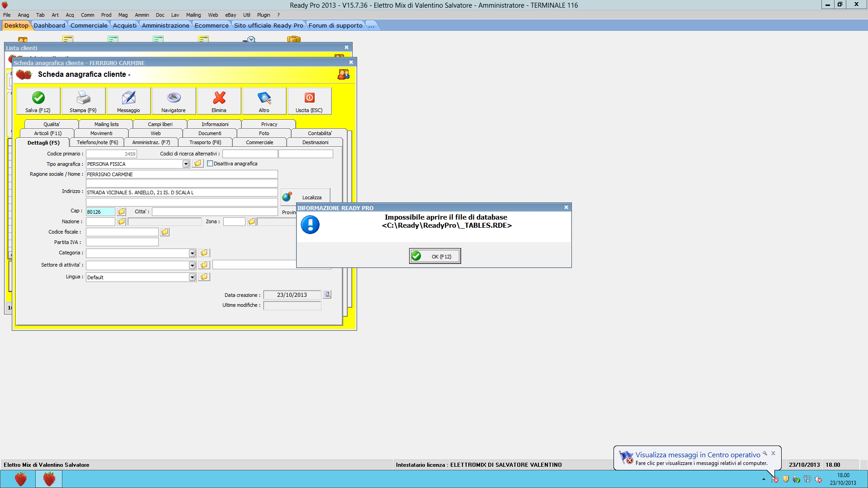Click folder icon next to Nazione field
Viewport: 868px width, 488px height.
pyautogui.click(x=121, y=221)
